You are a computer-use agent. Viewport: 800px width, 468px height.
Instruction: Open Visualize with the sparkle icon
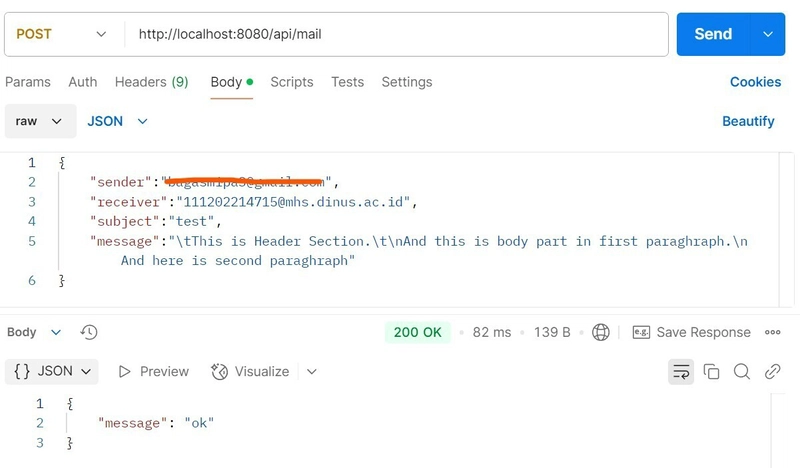(219, 372)
